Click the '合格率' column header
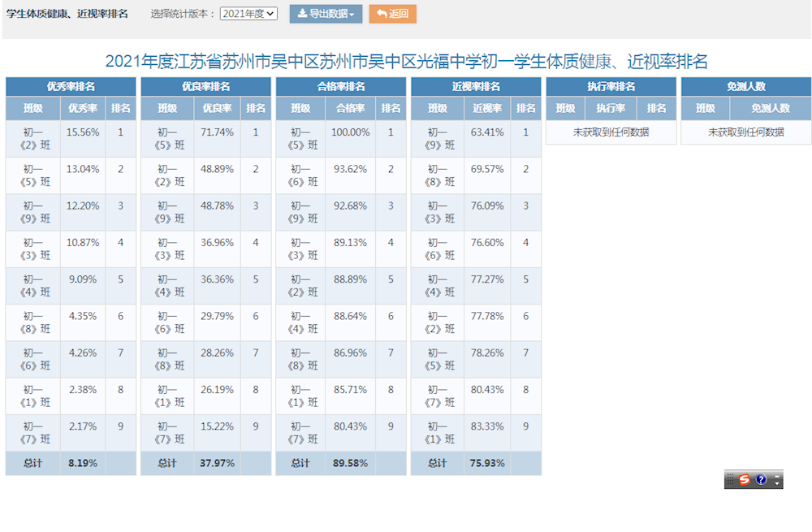Screen dimensions: 812x532 click(351, 108)
